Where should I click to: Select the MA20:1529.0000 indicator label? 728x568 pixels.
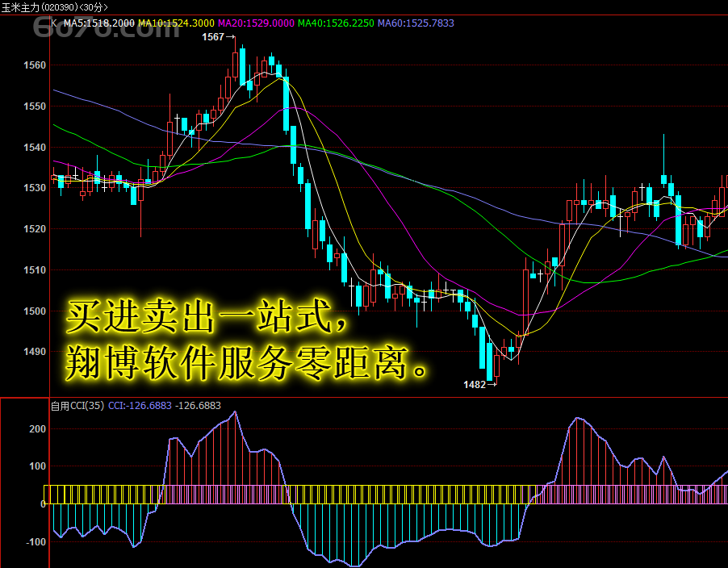pos(257,23)
